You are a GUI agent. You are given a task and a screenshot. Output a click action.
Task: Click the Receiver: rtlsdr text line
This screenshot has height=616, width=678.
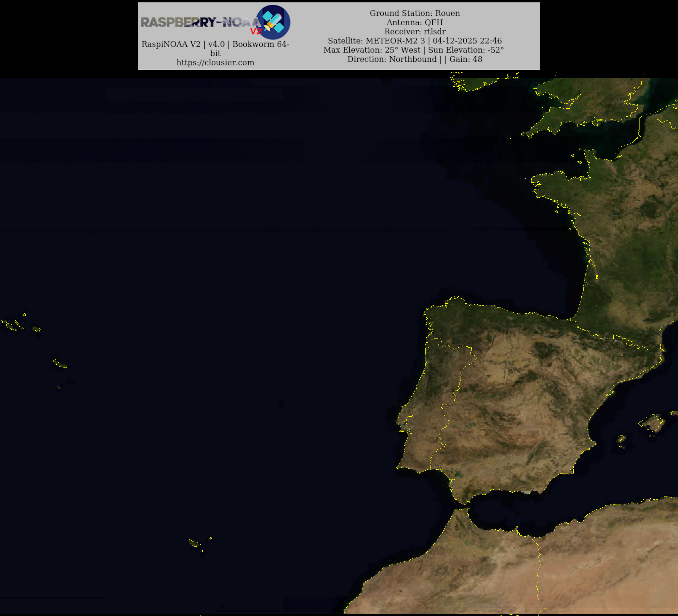[415, 32]
